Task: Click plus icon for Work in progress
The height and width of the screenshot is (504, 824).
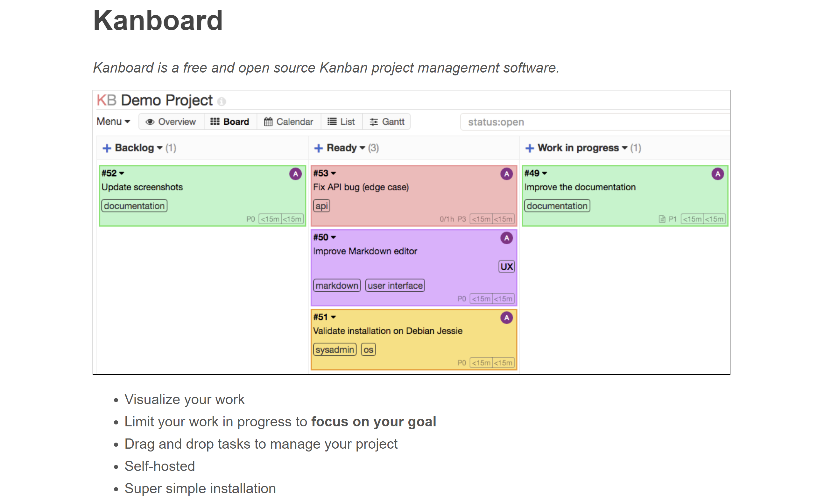Action: (x=529, y=148)
